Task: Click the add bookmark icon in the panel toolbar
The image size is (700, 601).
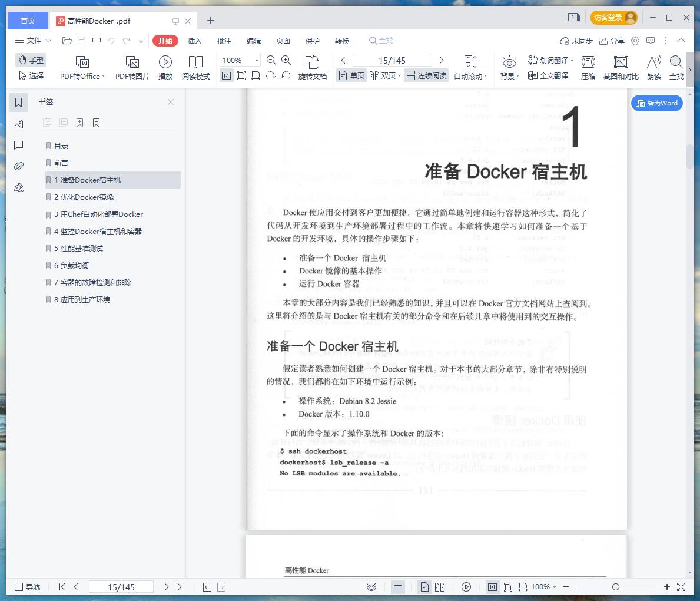Action: coord(80,123)
